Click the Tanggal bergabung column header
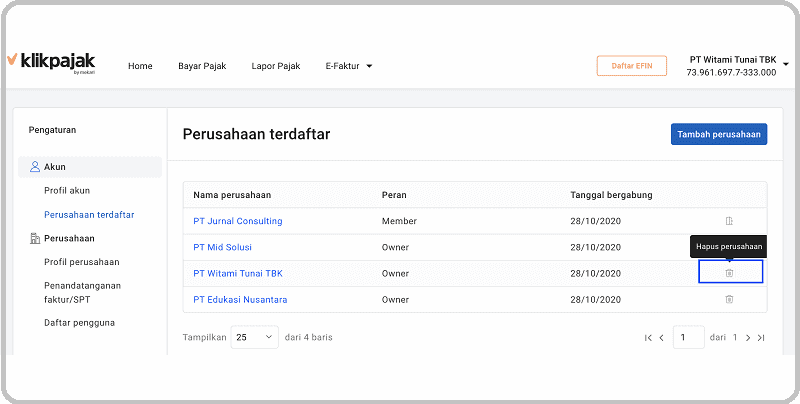The height and width of the screenshot is (404, 800). pyautogui.click(x=611, y=195)
